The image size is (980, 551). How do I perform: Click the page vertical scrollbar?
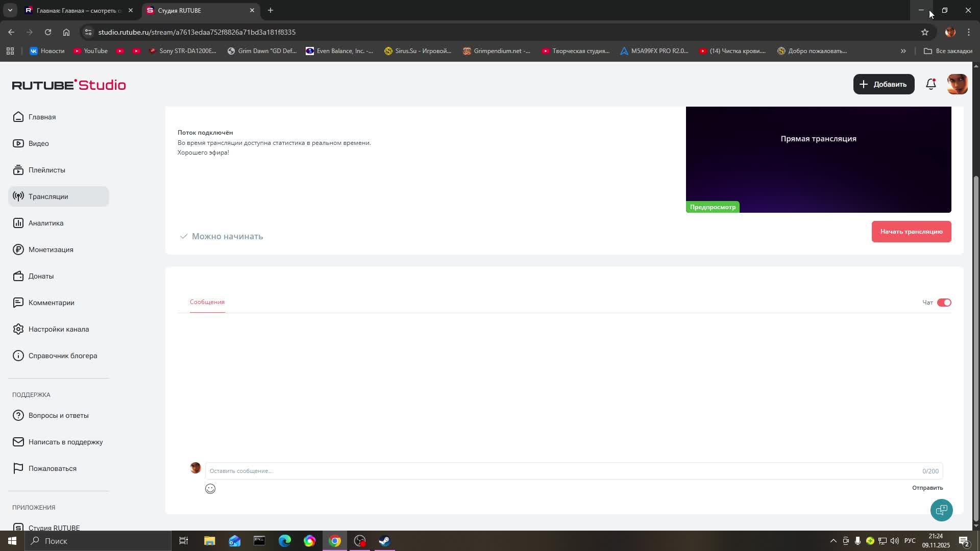click(976, 347)
